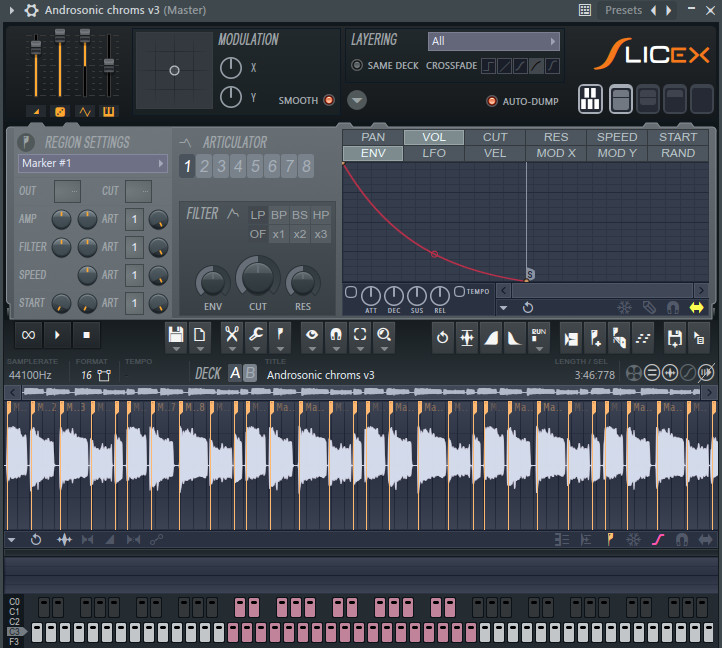Switch to the LFO tab
This screenshot has width=722, height=648.
tap(434, 153)
